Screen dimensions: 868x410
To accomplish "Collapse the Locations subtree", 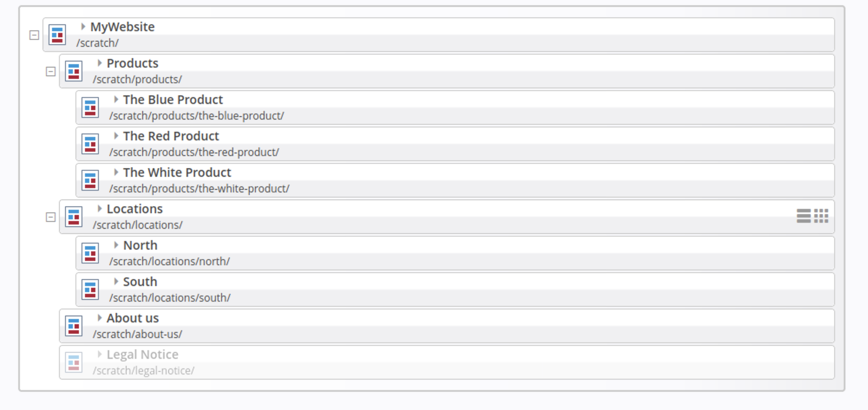I will pyautogui.click(x=51, y=217).
